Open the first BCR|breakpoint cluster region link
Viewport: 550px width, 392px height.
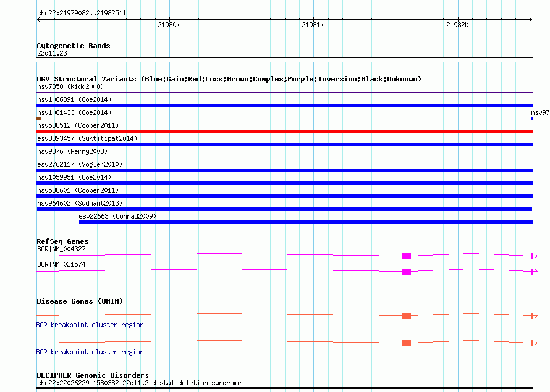pyautogui.click(x=90, y=325)
